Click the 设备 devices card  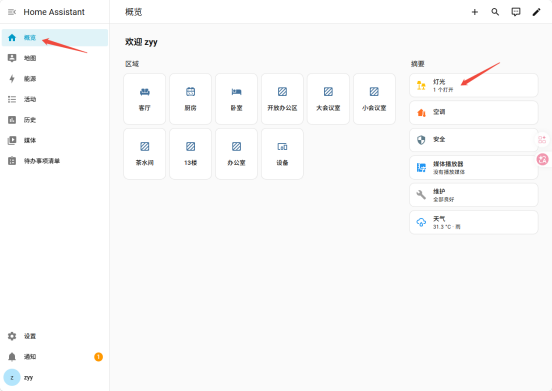click(282, 154)
